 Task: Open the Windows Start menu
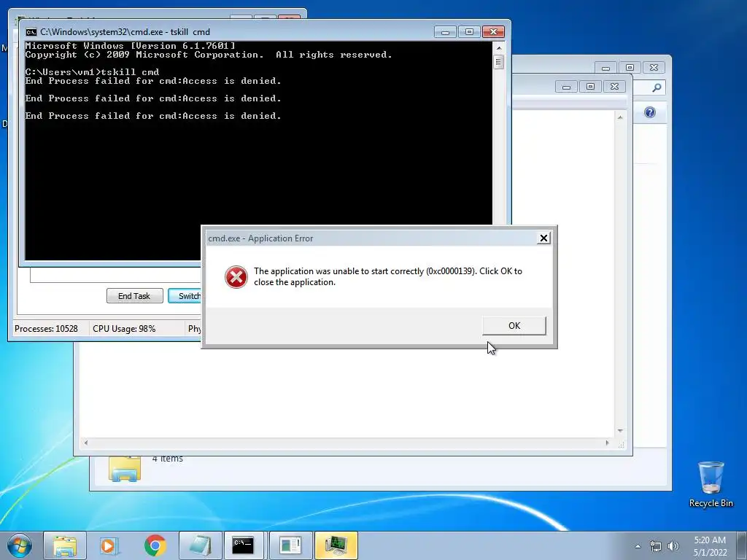tap(20, 545)
